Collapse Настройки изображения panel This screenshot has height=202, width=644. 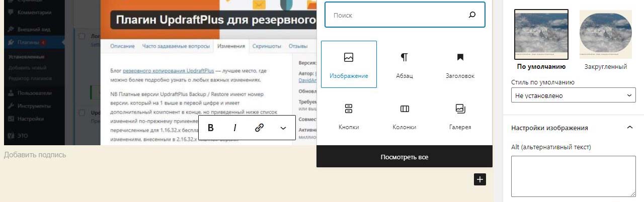click(x=629, y=128)
